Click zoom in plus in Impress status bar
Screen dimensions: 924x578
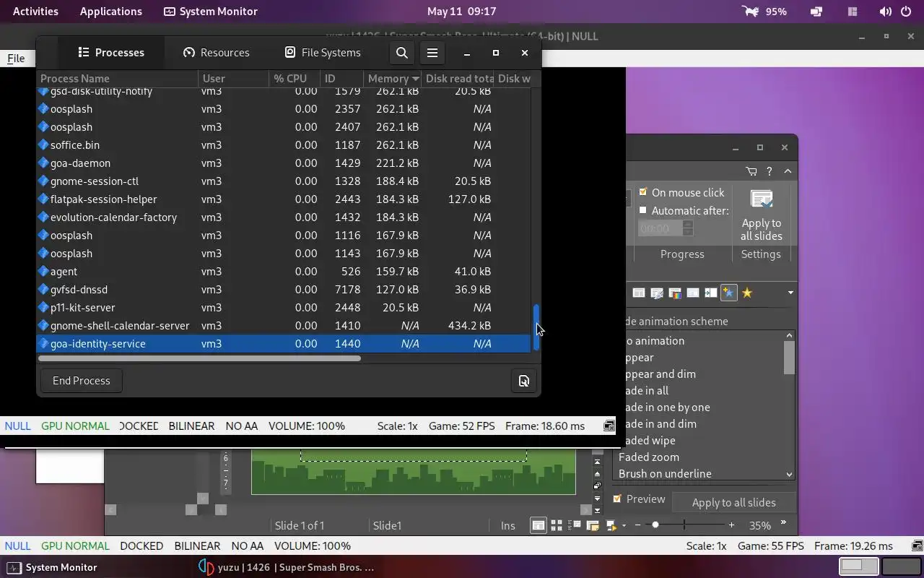[x=731, y=525]
